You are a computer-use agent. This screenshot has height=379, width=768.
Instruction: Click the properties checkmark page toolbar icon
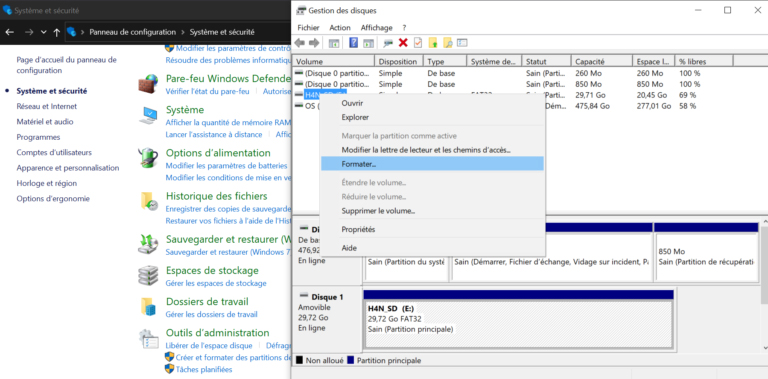click(418, 43)
